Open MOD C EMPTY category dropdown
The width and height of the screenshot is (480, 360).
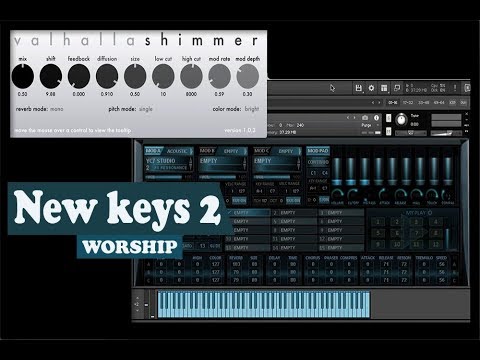[x=287, y=151]
